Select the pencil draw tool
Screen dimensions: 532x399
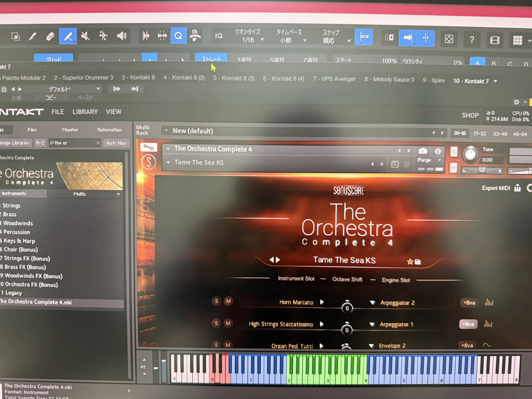click(x=32, y=37)
